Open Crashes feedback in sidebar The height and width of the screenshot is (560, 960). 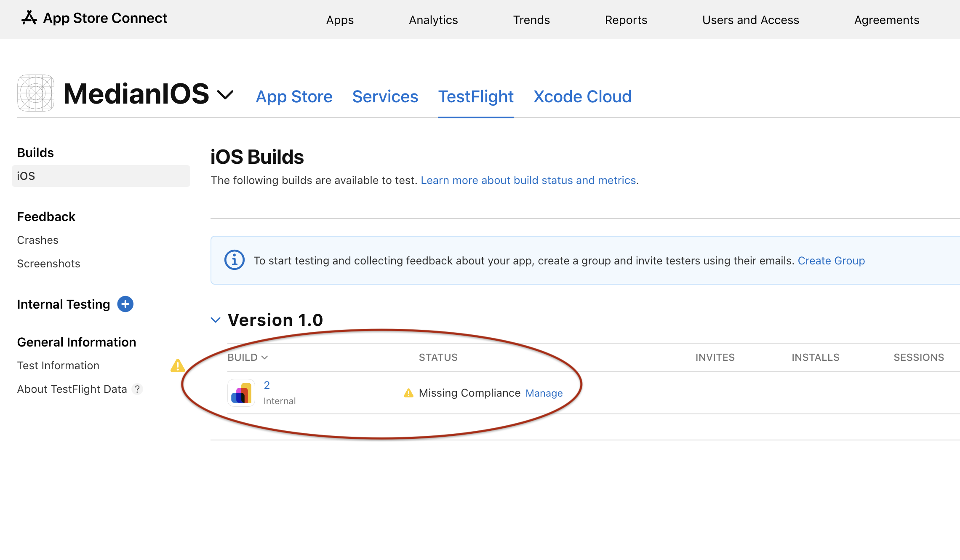coord(38,240)
